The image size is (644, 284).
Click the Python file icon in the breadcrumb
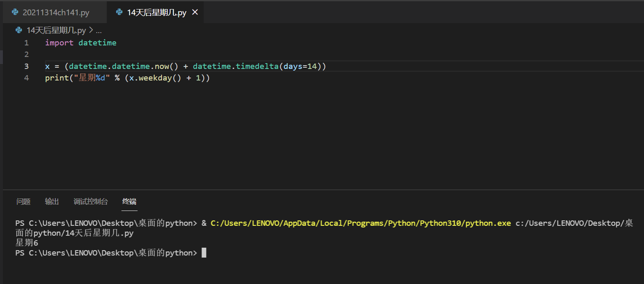(x=19, y=30)
